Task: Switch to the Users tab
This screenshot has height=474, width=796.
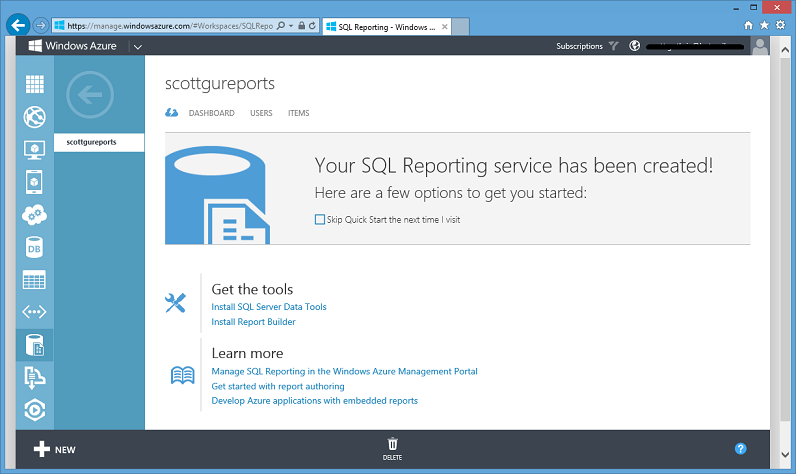Action: click(x=261, y=113)
